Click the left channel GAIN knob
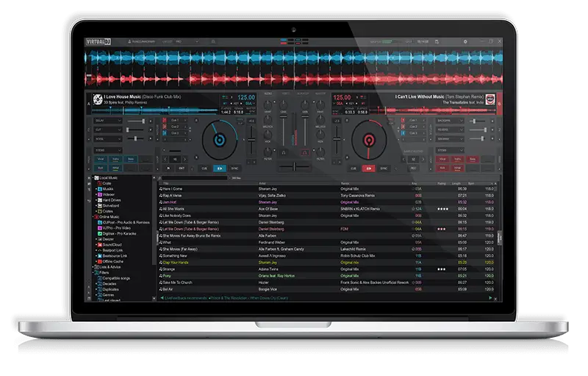The image size is (588, 376). pos(284,105)
